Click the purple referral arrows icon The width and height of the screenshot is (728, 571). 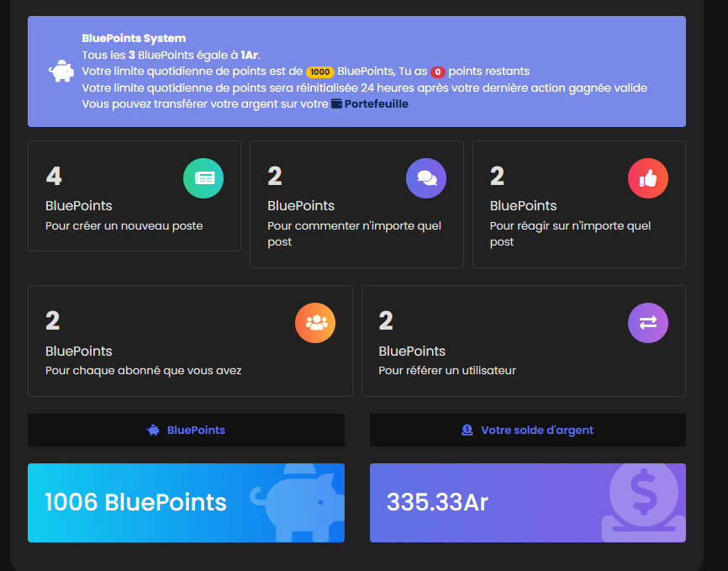click(648, 323)
